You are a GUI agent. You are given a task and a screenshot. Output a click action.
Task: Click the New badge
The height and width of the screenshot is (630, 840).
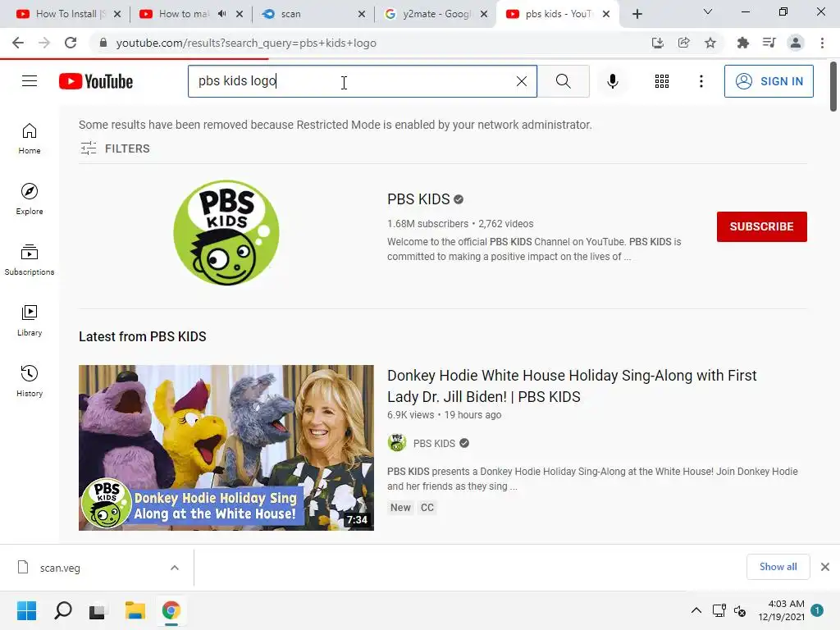tap(400, 507)
